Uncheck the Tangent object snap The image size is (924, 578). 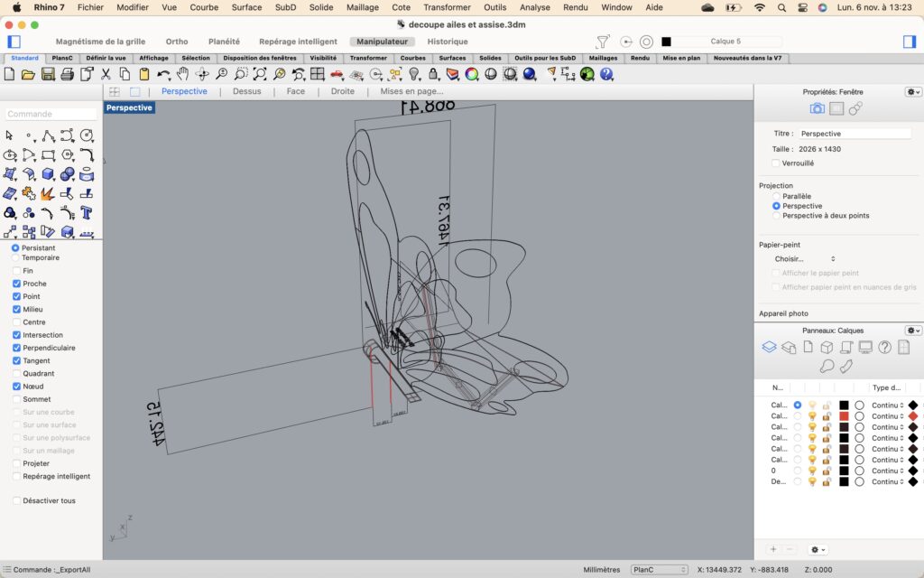(x=17, y=360)
